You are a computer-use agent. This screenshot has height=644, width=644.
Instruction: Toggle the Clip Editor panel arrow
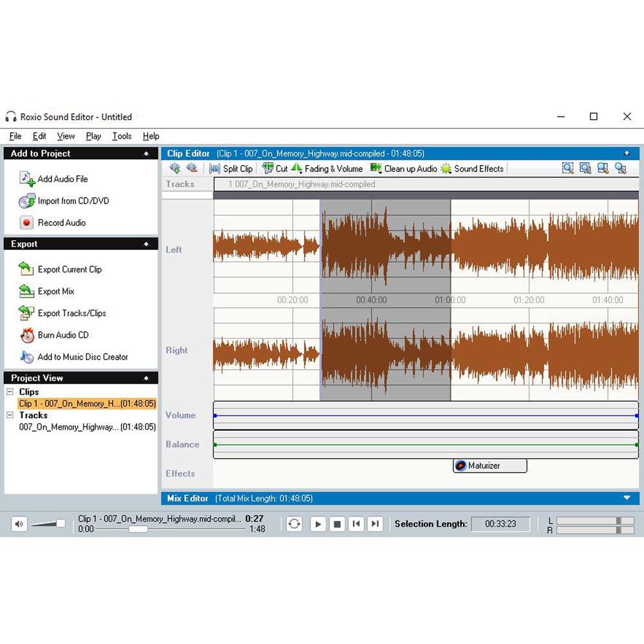(627, 153)
